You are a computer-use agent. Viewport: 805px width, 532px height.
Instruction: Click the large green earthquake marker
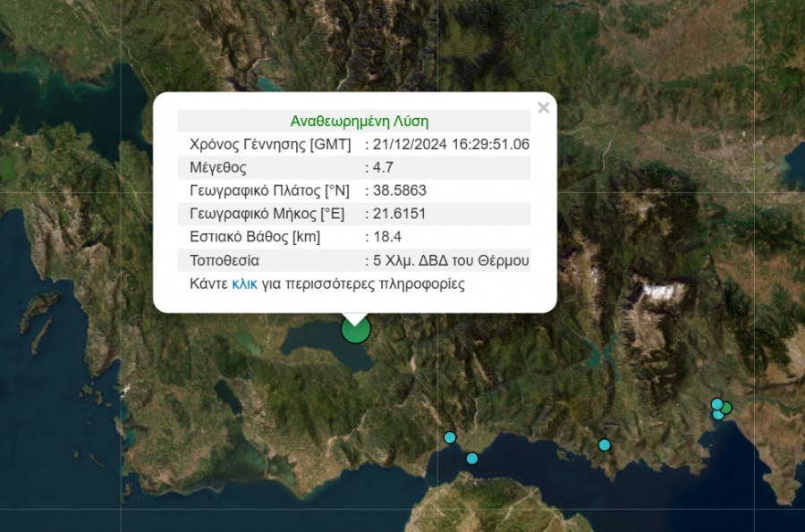(x=356, y=329)
